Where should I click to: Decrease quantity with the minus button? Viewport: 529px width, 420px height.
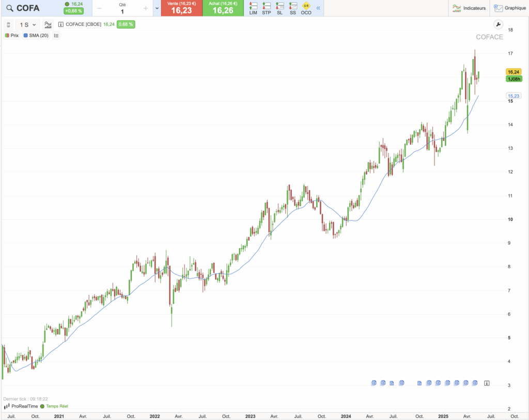pos(99,8)
